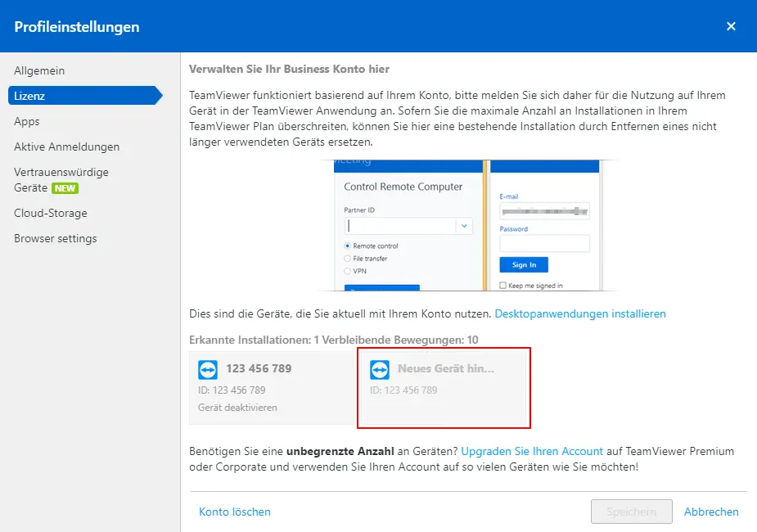
Task: Select the Neues Gerät hin... card title
Action: 445,368
